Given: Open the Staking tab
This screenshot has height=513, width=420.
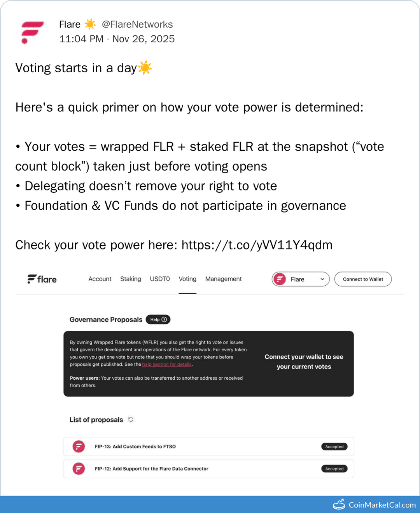Looking at the screenshot, I should (131, 279).
